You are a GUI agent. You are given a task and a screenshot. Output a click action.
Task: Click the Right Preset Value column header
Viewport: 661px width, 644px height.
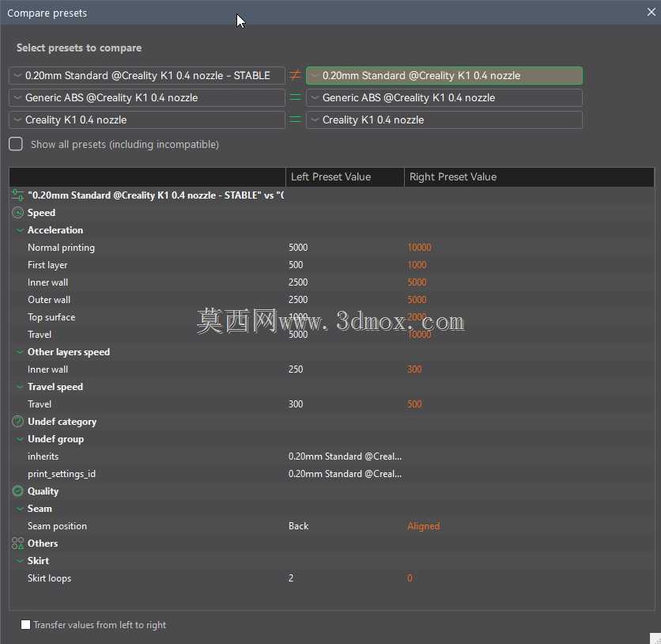[x=529, y=176]
